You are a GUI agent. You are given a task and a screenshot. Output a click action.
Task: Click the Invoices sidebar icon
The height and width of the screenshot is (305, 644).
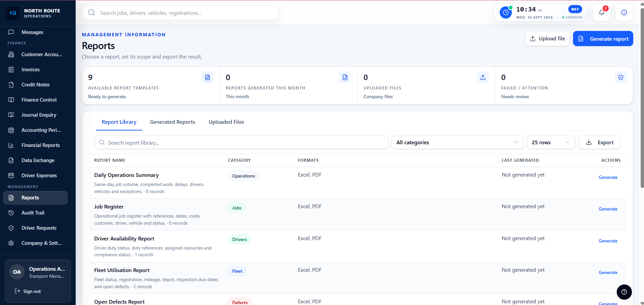point(11,70)
